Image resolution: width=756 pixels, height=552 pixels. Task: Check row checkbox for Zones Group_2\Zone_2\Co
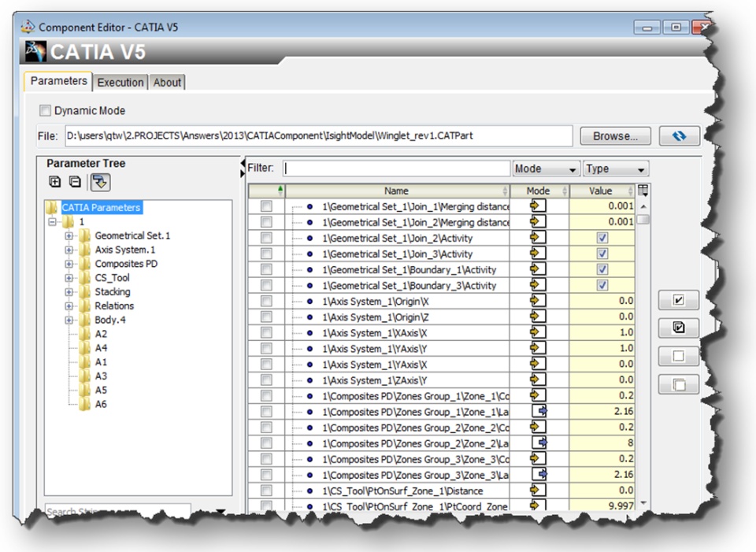click(266, 428)
